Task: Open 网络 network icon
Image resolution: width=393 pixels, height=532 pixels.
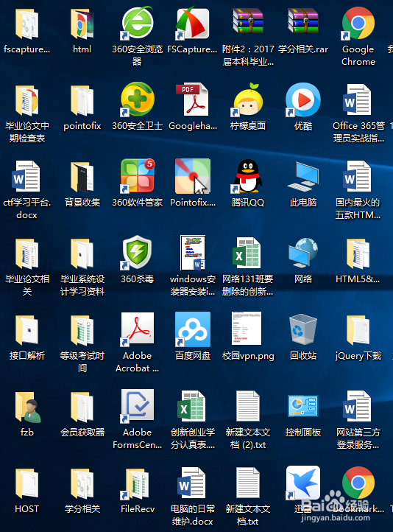Action: coord(303,253)
